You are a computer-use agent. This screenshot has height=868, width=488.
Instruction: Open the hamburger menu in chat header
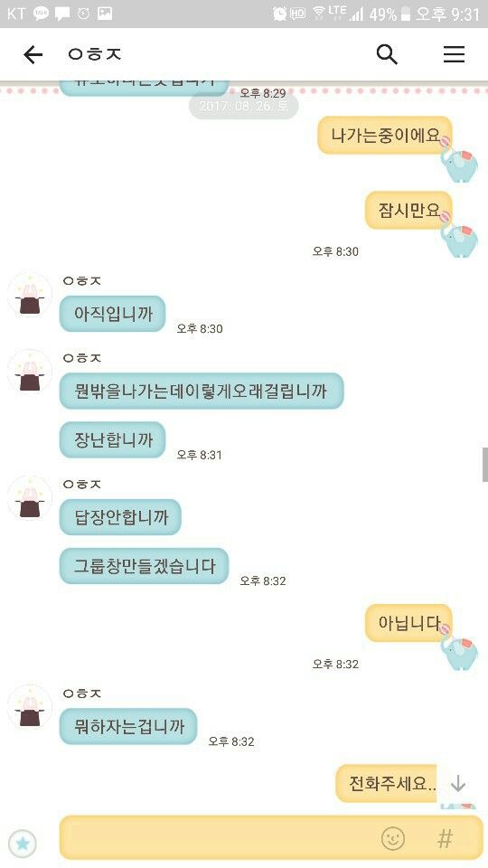tap(454, 54)
